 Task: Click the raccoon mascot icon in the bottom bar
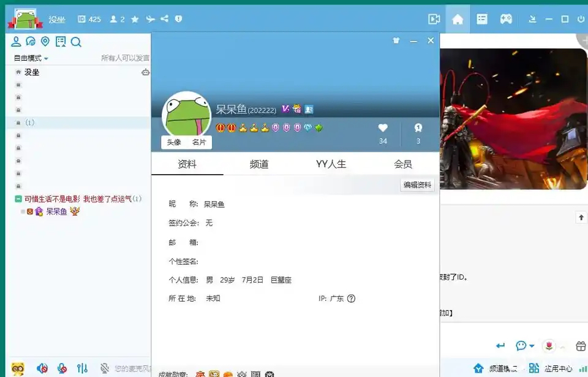pyautogui.click(x=18, y=368)
